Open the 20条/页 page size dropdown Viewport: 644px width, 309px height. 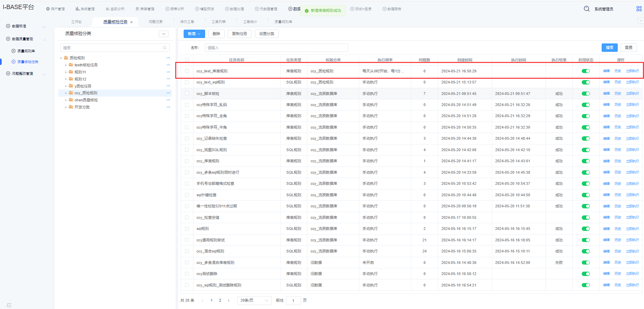[254, 300]
